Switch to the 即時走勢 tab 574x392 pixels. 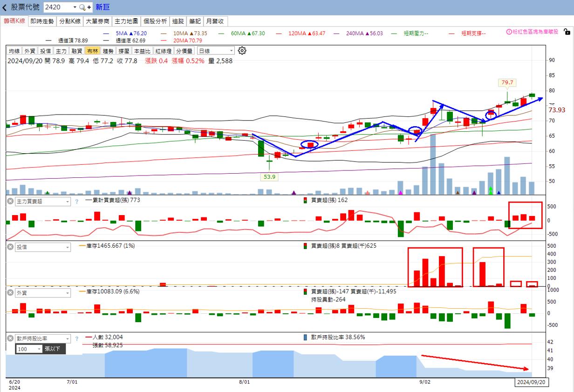coord(42,21)
